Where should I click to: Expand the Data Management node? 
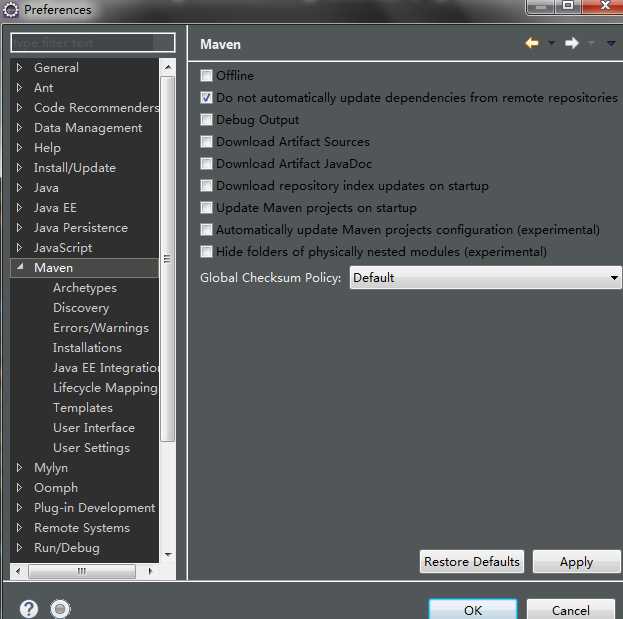click(x=19, y=127)
